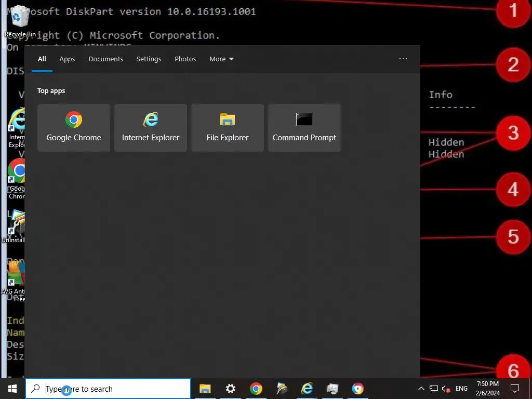Open the network status tray icon
The height and width of the screenshot is (399, 532).
(x=434, y=389)
